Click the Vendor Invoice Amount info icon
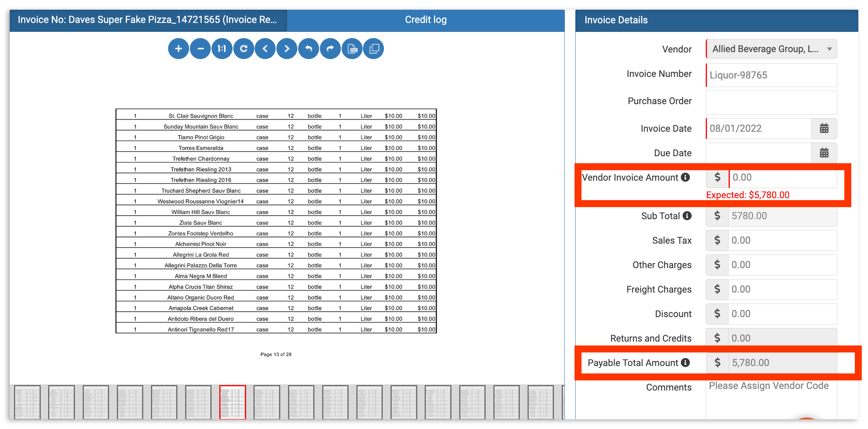The width and height of the screenshot is (868, 429). 686,177
